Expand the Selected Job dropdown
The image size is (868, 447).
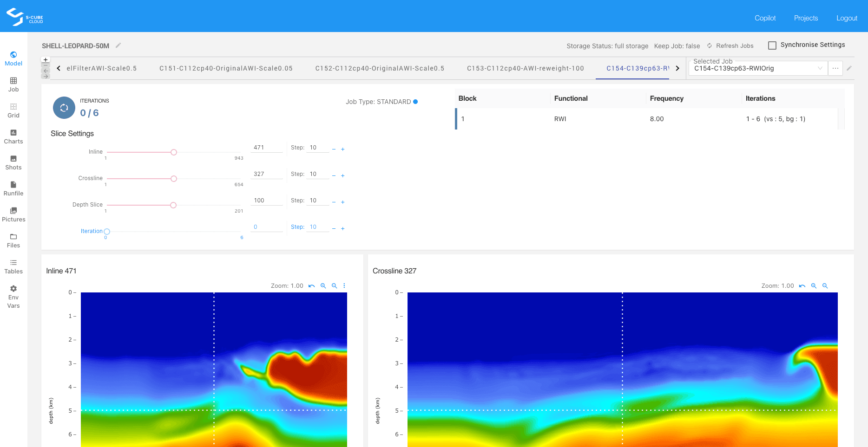820,68
